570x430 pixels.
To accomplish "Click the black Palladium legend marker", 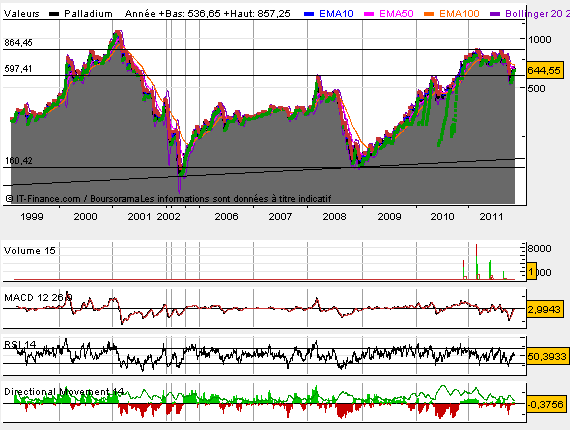I will (54, 14).
